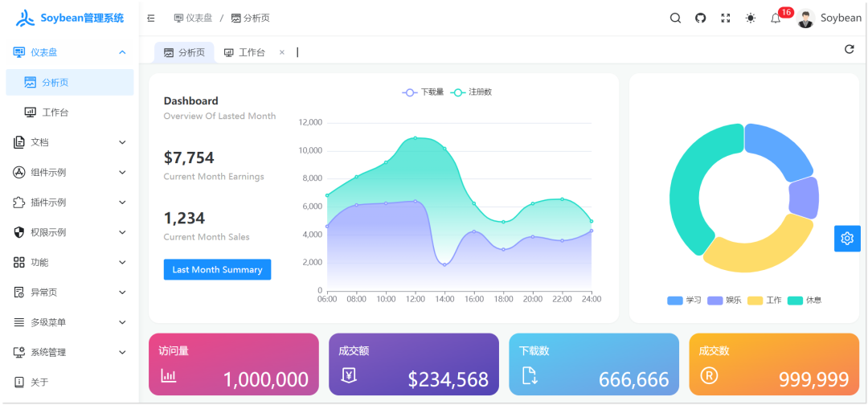Click the 多级菜单 lines icon
Screen dimensions: 868x405
pyautogui.click(x=18, y=322)
